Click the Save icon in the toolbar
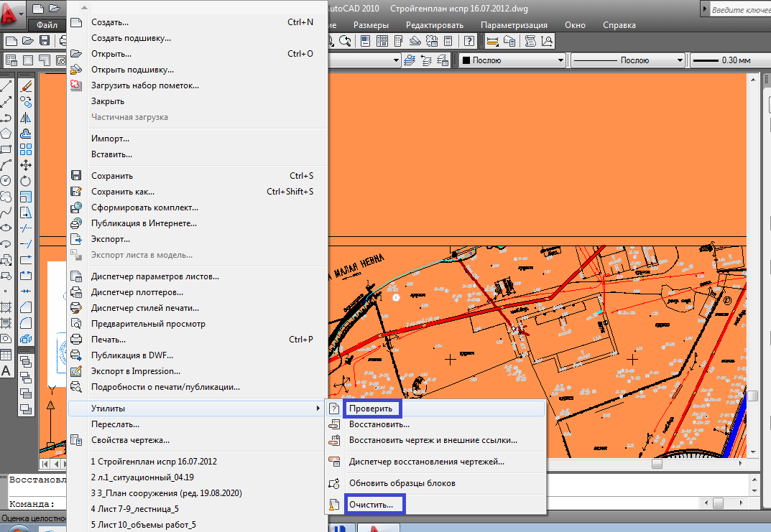Viewport: 771px width, 532px height. pos(44,40)
